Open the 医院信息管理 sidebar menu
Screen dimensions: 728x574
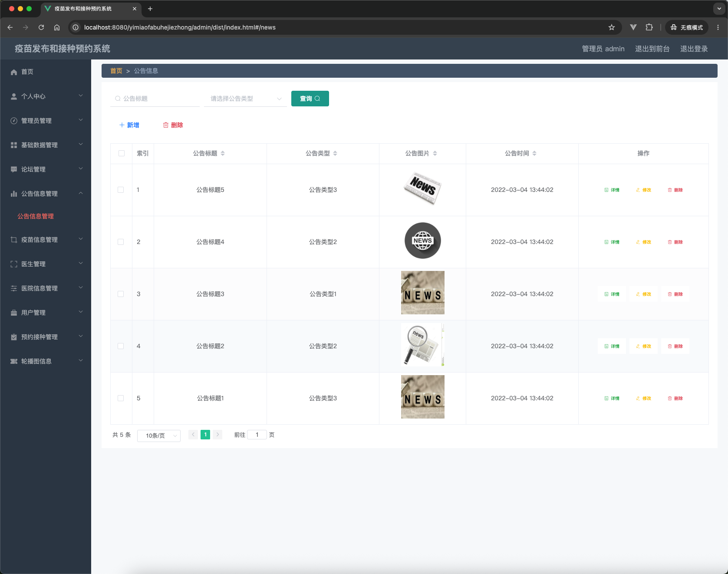coord(46,288)
